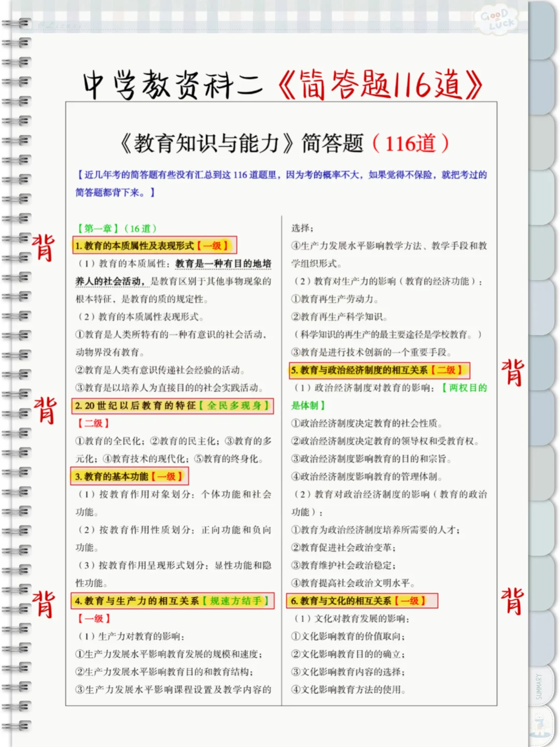Screen dimensions: 560x747
Task: Click the main title 《教育知识与能力》简答题
Action: (244, 141)
